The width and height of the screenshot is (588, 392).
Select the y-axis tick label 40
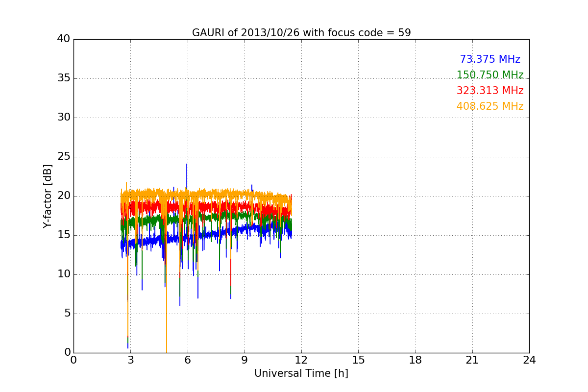tap(64, 39)
